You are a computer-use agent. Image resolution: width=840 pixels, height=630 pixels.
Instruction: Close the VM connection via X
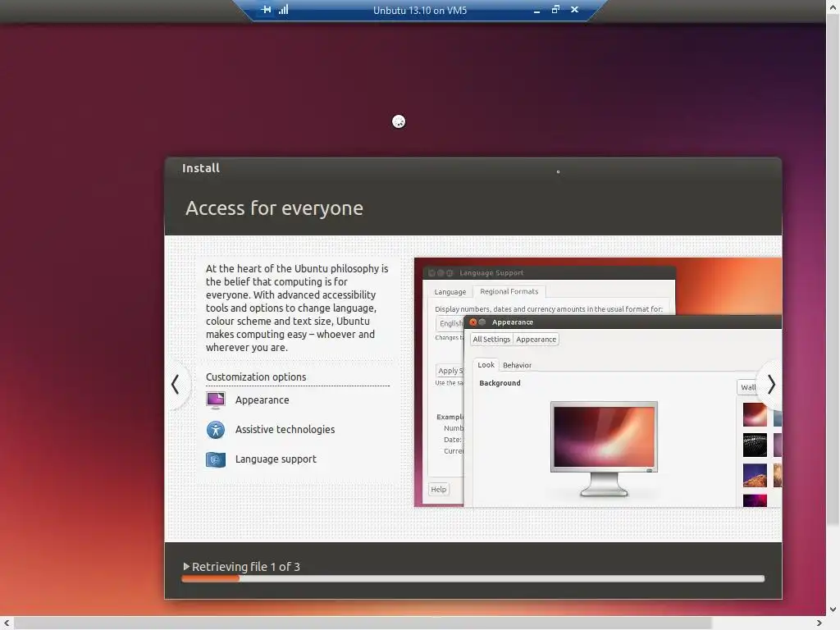[574, 9]
